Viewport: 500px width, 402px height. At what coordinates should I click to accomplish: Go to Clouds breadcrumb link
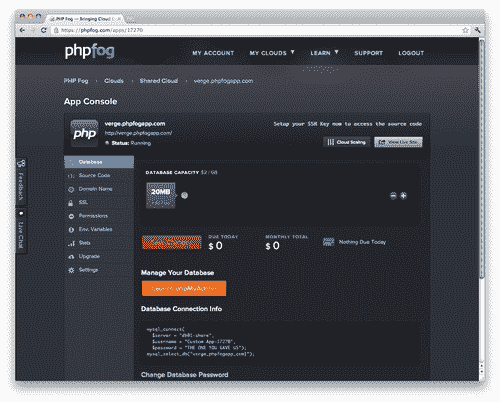[x=114, y=81]
